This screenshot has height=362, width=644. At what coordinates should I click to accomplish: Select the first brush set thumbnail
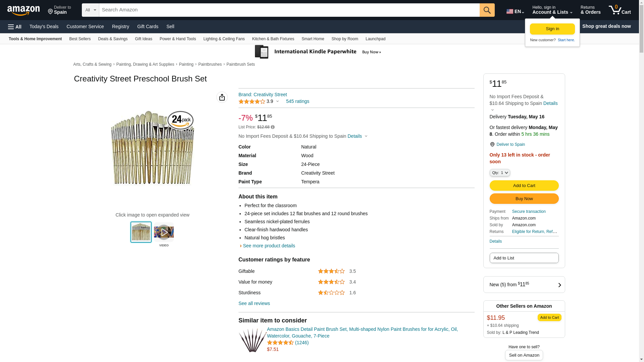click(141, 232)
